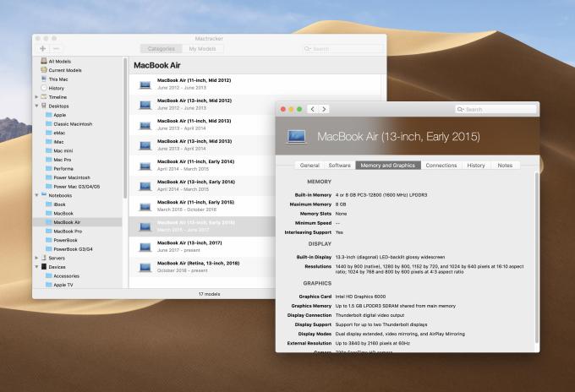Viewport: 575px width, 392px height.
Task: Open the General tab
Action: (309, 166)
